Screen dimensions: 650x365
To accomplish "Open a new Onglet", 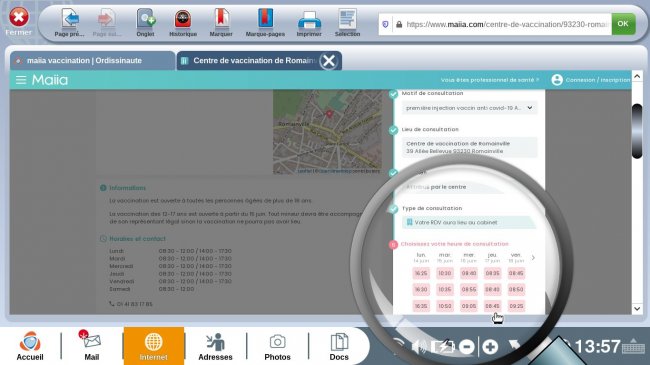I will coord(146,23).
